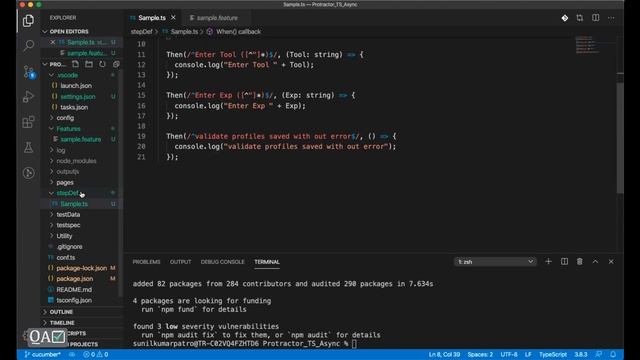The height and width of the screenshot is (360, 640).
Task: Refresh the explorer file tree
Action: coord(102,64)
